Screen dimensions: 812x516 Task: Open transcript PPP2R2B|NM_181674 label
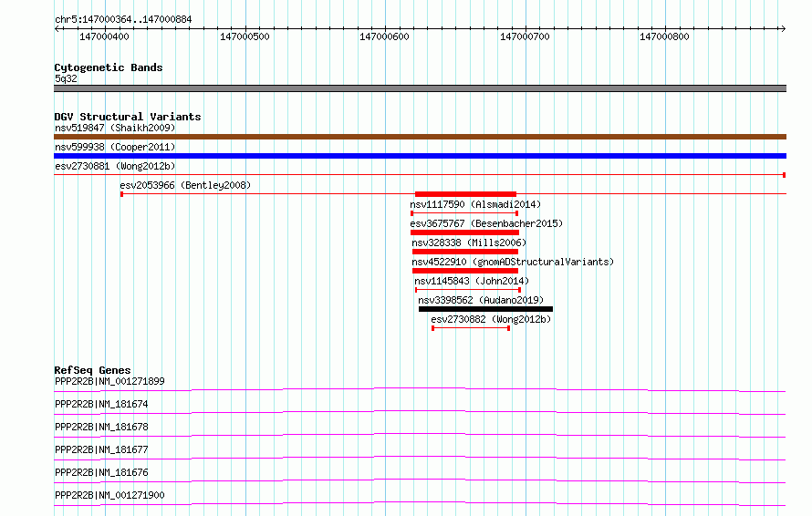(101, 404)
